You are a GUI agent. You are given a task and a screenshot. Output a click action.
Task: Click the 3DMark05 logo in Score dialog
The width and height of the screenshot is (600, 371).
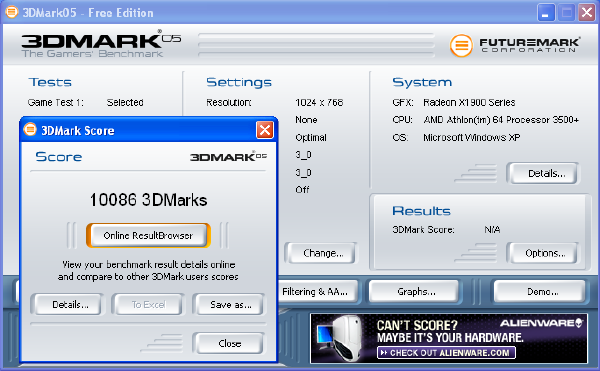(228, 156)
